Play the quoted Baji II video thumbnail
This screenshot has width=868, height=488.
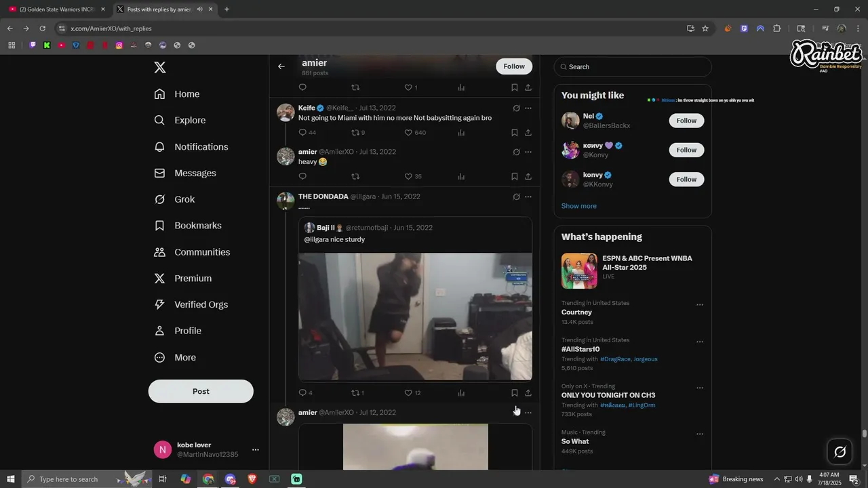[x=415, y=317]
